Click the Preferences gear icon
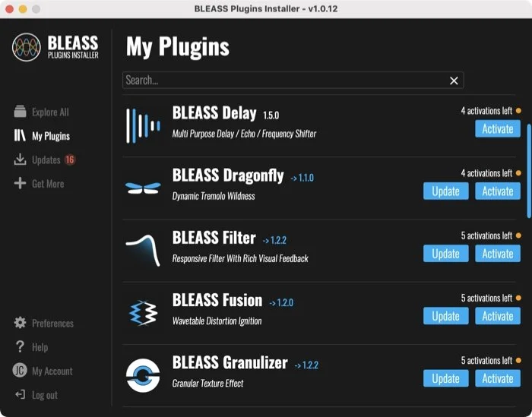 coord(20,323)
